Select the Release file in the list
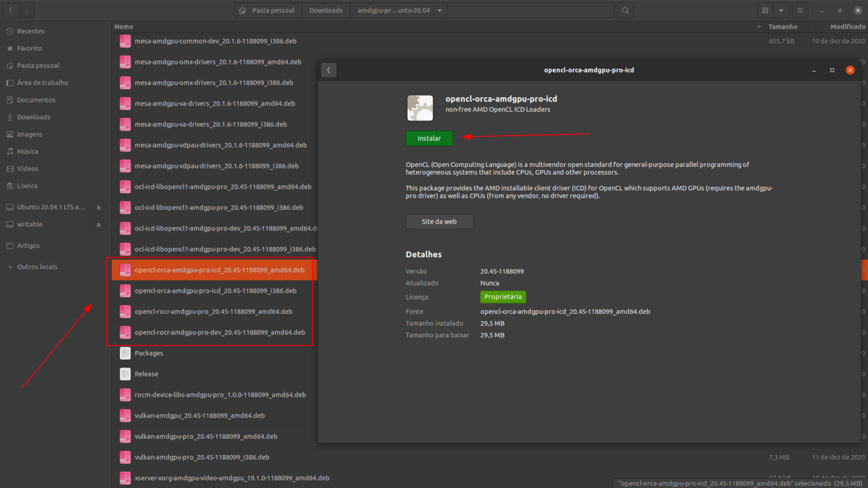The width and height of the screenshot is (868, 488). pyautogui.click(x=146, y=374)
